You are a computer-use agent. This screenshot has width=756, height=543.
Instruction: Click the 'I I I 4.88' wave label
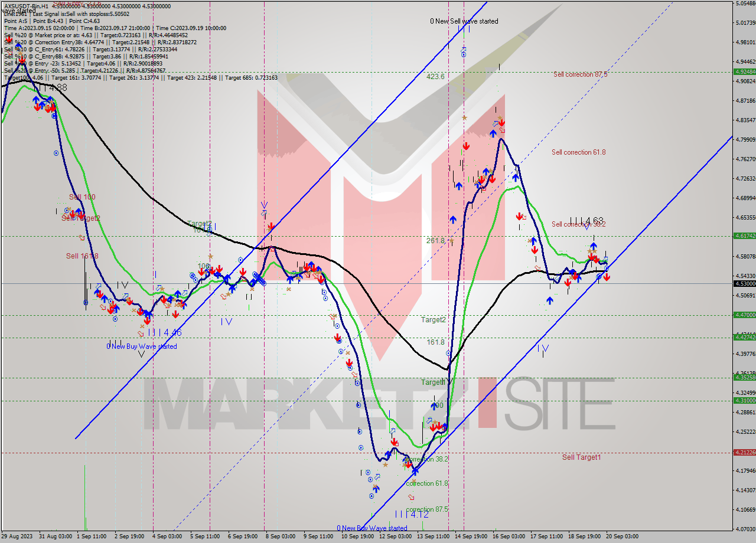[50, 87]
